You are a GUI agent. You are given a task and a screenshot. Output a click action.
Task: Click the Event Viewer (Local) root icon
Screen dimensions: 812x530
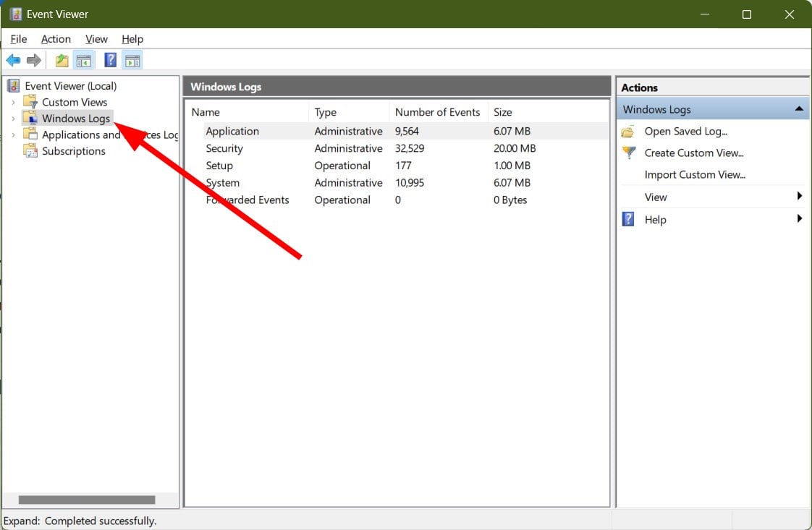tap(14, 86)
